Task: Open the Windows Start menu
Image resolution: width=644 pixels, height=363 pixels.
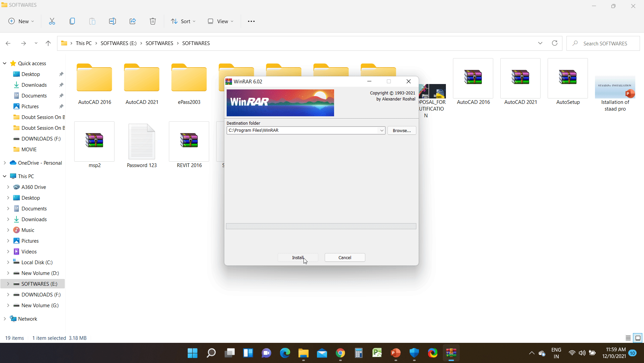Action: (192, 353)
